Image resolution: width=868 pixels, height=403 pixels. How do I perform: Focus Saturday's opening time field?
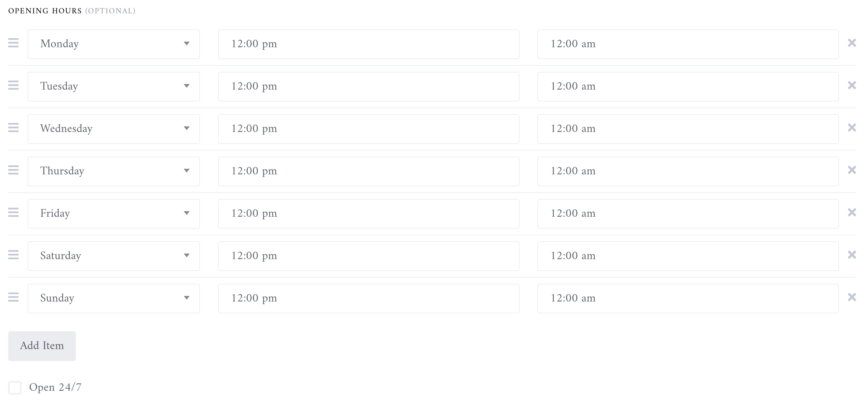point(369,256)
